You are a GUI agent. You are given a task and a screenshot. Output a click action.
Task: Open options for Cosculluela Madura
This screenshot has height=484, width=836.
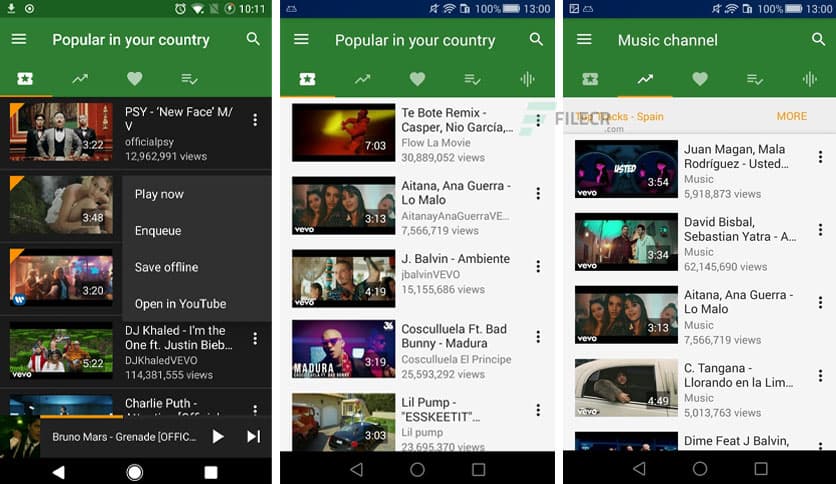coord(538,336)
